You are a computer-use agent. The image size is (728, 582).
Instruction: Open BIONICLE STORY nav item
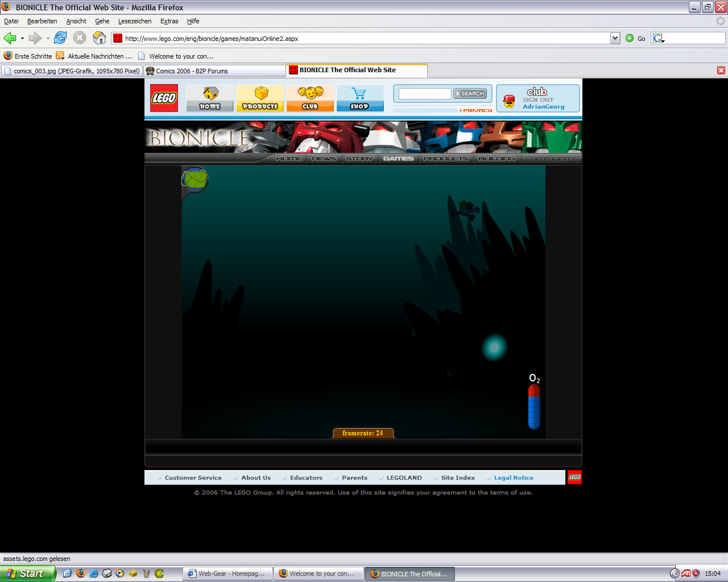pos(359,159)
